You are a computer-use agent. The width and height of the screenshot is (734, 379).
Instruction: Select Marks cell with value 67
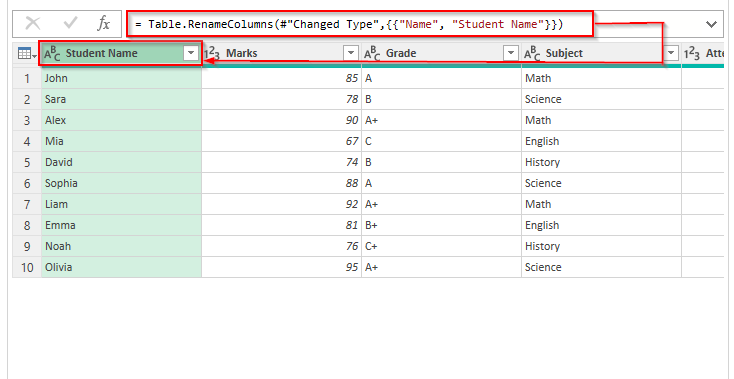(281, 141)
